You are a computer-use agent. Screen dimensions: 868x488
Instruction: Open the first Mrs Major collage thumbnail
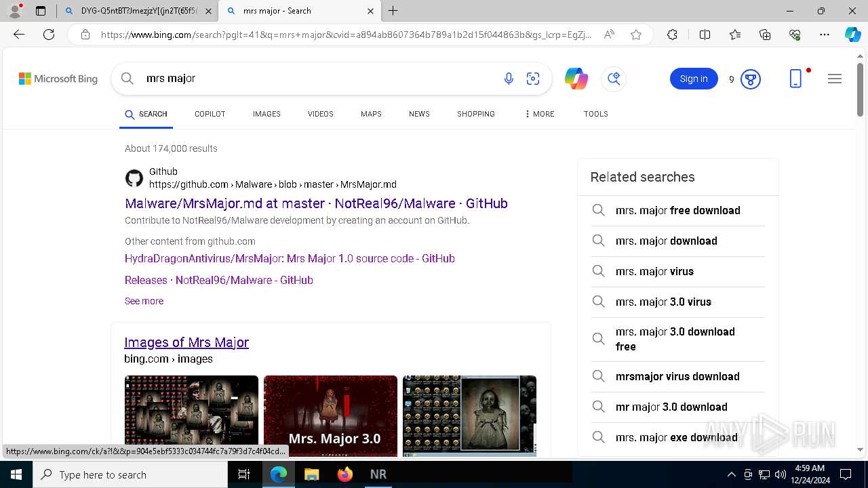click(x=191, y=415)
